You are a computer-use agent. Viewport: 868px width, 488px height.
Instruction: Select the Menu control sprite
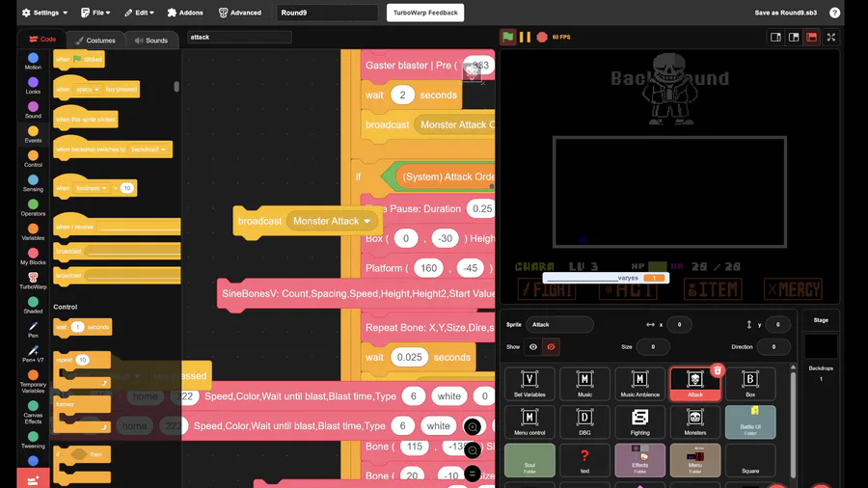(x=529, y=422)
